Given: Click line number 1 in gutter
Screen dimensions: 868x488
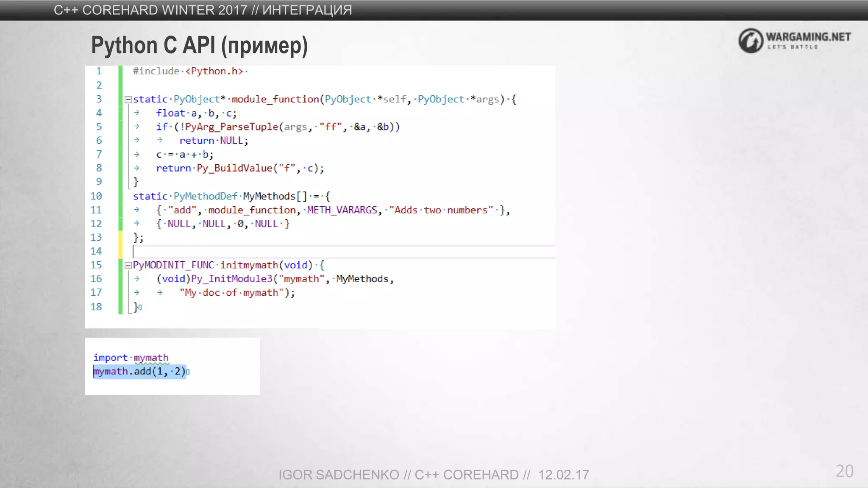Looking at the screenshot, I should (99, 71).
